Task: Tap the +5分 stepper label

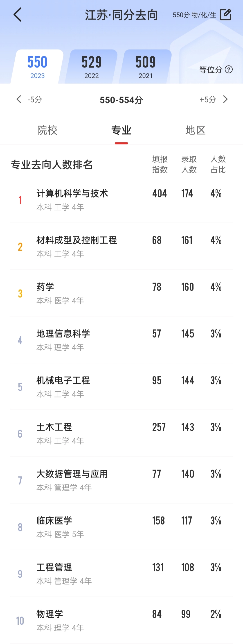Action: point(207,99)
